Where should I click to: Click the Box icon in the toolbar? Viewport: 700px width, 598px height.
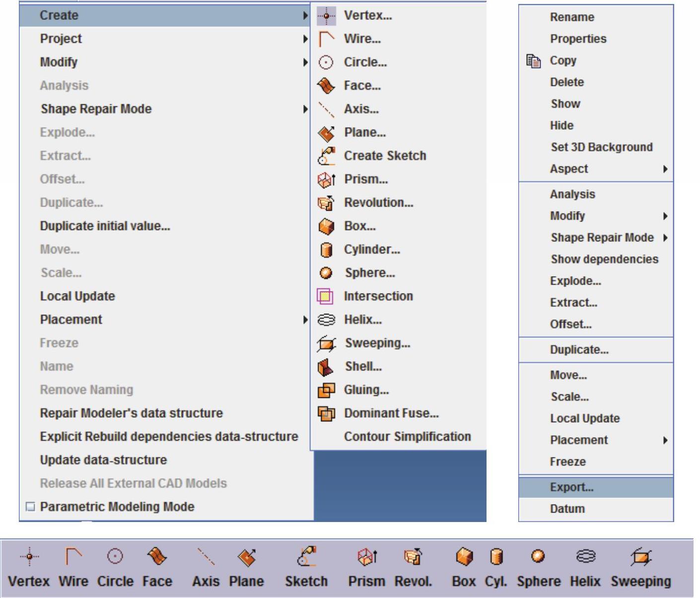(464, 557)
